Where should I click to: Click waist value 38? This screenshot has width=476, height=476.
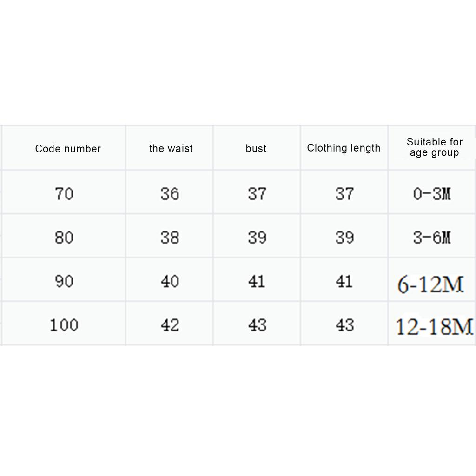click(x=170, y=238)
